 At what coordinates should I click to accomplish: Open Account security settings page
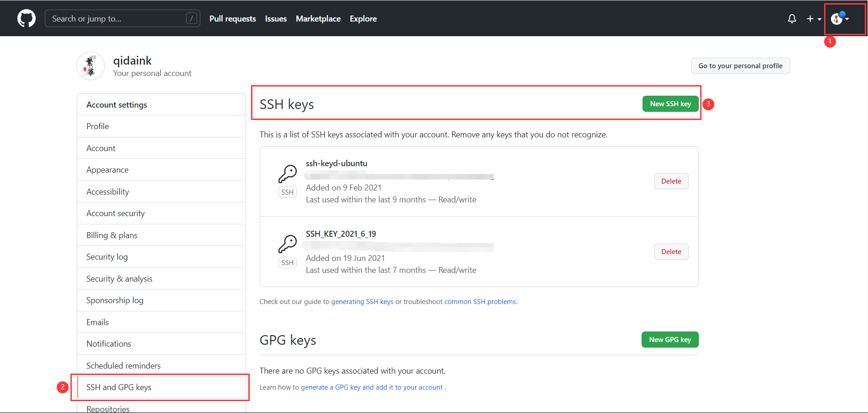pos(115,213)
